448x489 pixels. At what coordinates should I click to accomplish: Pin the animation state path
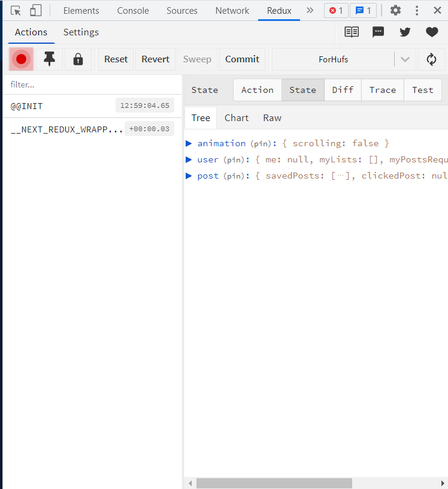click(261, 143)
